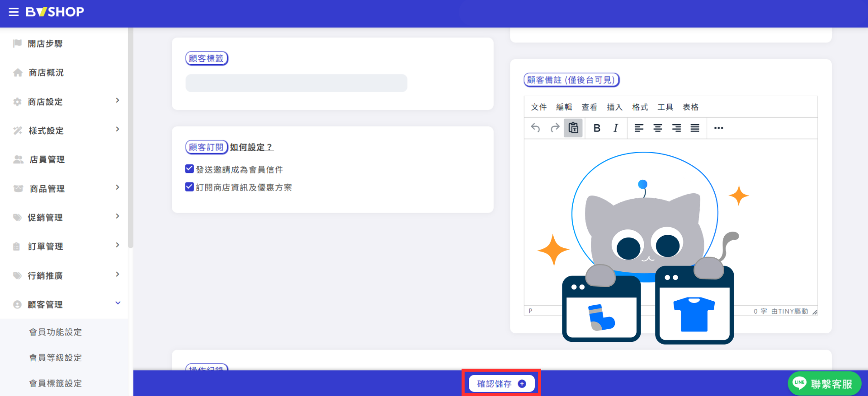The height and width of the screenshot is (396, 868).
Task: Toggle the paste as text icon
Action: point(573,128)
